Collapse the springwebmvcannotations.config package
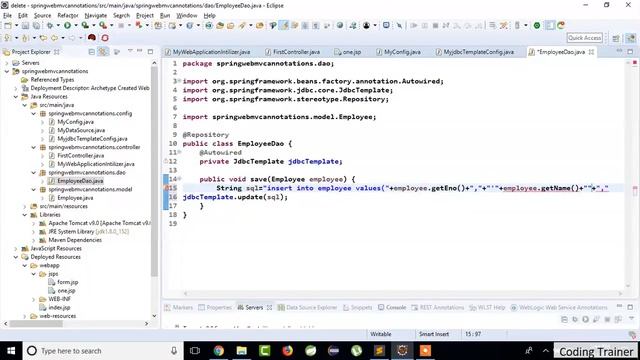Image resolution: width=640 pixels, height=360 pixels. 34,114
